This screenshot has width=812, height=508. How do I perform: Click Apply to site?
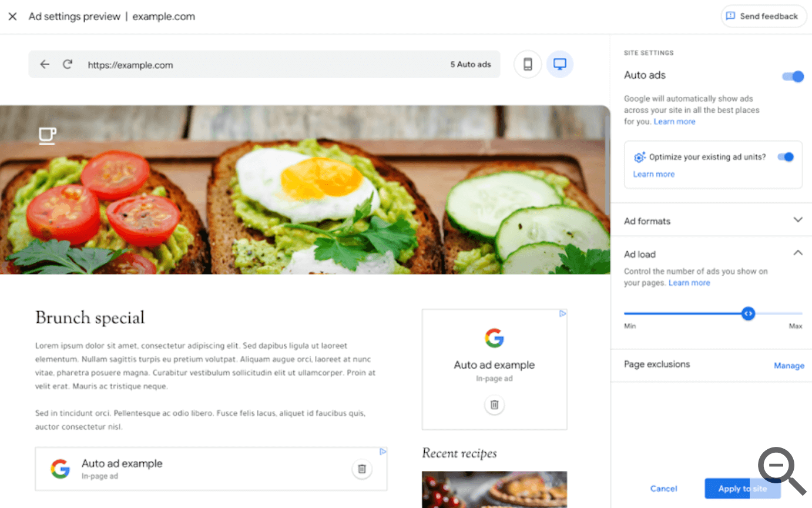742,488
